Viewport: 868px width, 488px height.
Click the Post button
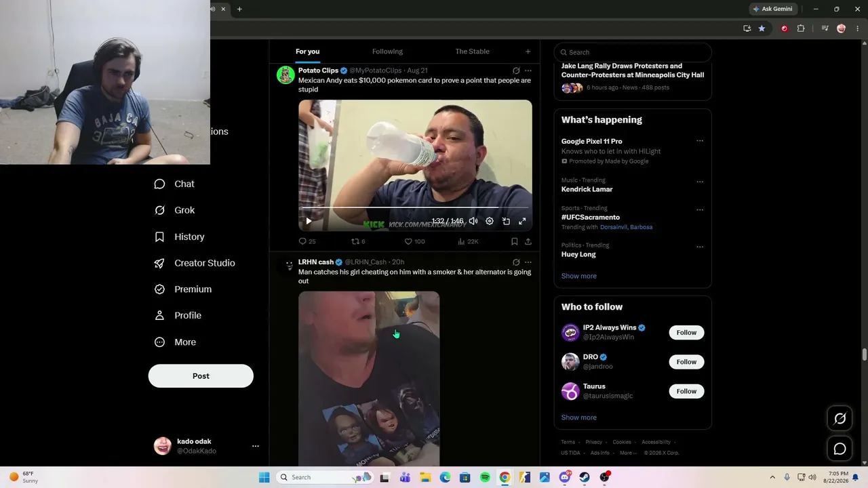click(201, 376)
